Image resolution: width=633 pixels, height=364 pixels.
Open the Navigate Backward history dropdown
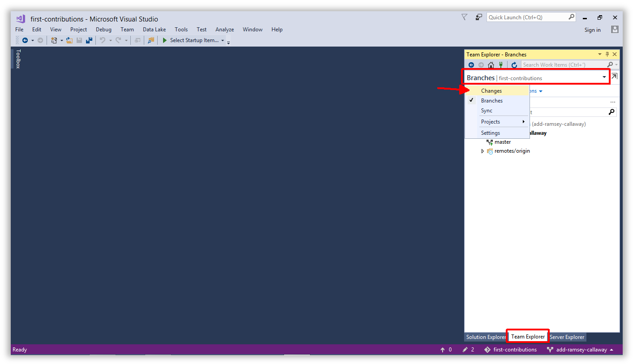[x=32, y=41]
